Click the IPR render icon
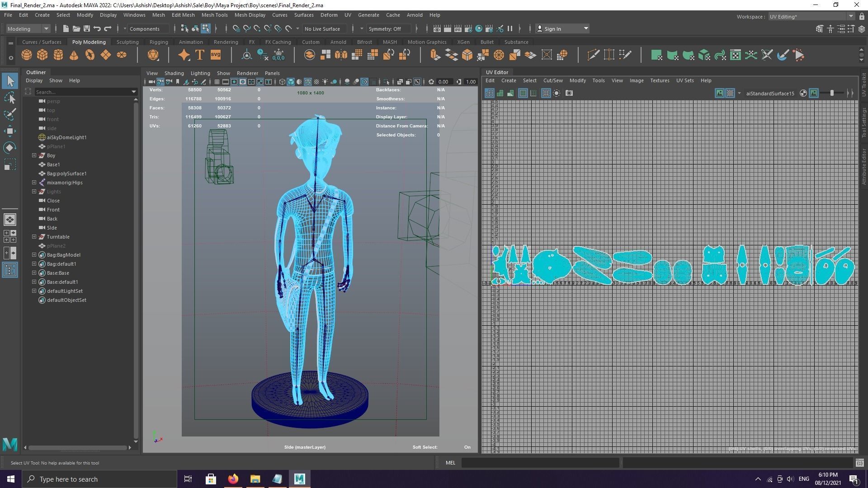The image size is (868, 488). click(458, 28)
